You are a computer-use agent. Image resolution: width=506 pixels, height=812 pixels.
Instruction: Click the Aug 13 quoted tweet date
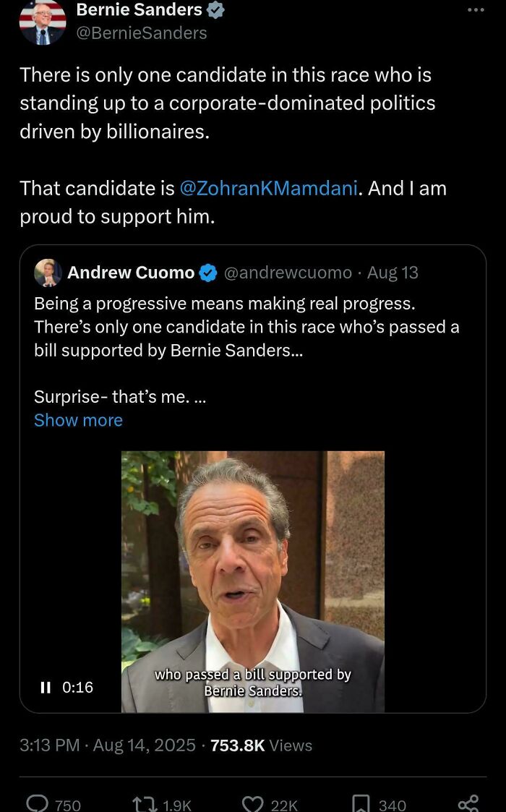(393, 273)
